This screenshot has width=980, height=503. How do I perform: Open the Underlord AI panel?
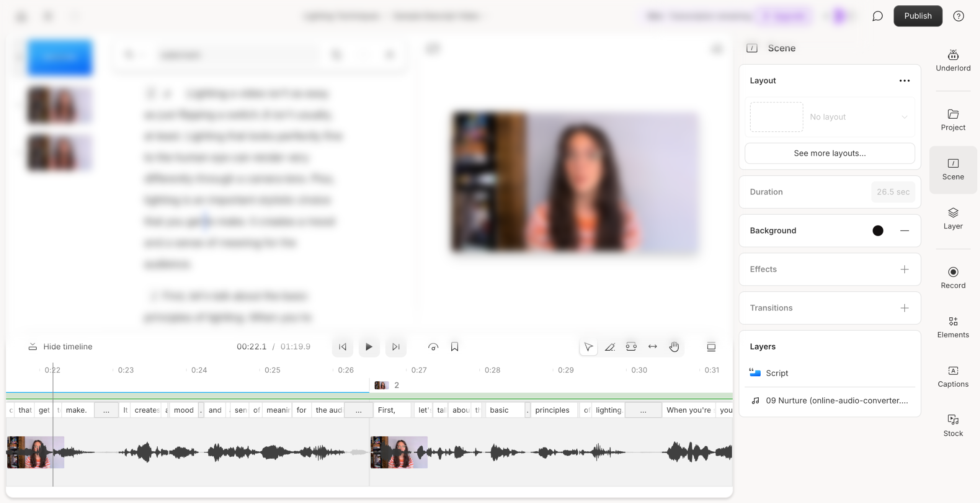[953, 60]
